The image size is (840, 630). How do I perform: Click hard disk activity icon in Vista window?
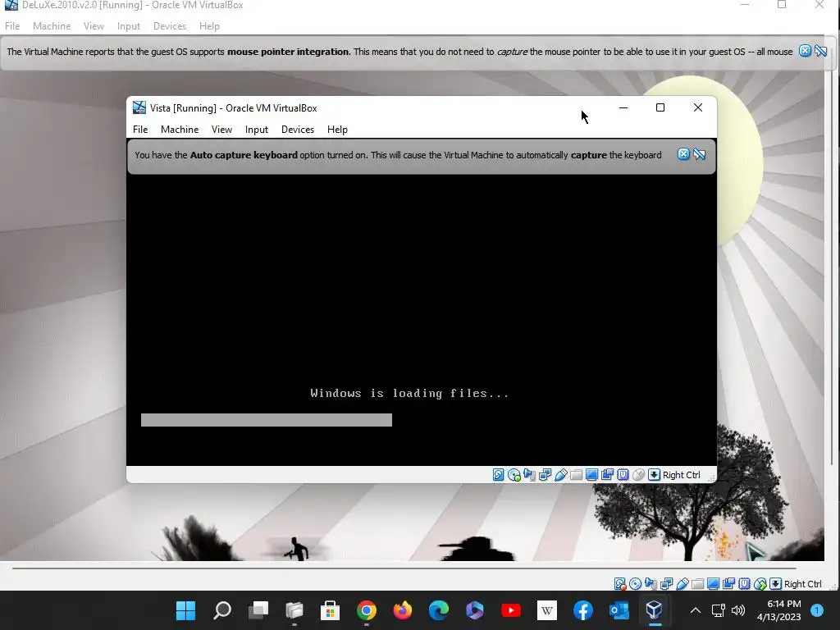pos(498,475)
